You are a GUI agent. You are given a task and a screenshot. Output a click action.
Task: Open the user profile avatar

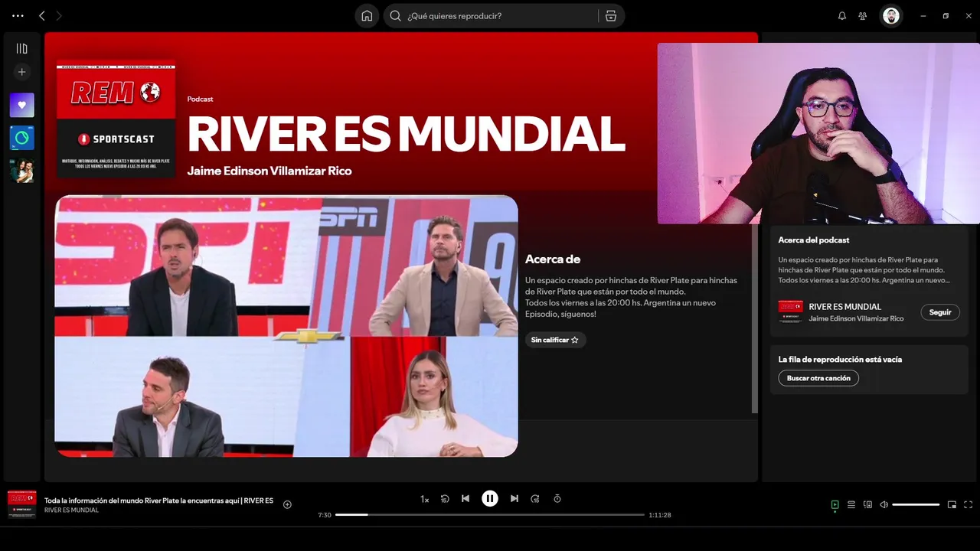(890, 15)
